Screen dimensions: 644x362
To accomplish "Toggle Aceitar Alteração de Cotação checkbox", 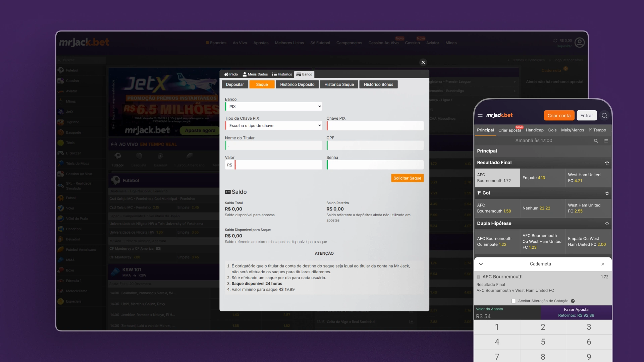I will 514,301.
